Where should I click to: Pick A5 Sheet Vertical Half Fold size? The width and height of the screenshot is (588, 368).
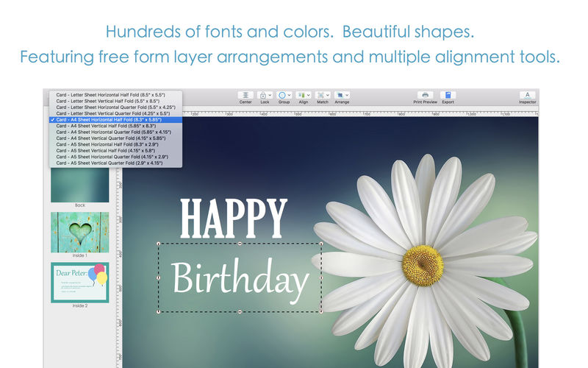tap(116, 151)
